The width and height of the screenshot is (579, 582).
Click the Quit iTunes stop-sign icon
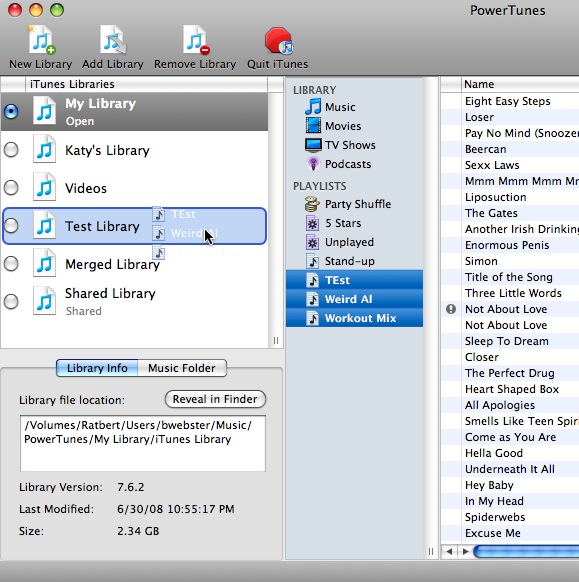(278, 40)
